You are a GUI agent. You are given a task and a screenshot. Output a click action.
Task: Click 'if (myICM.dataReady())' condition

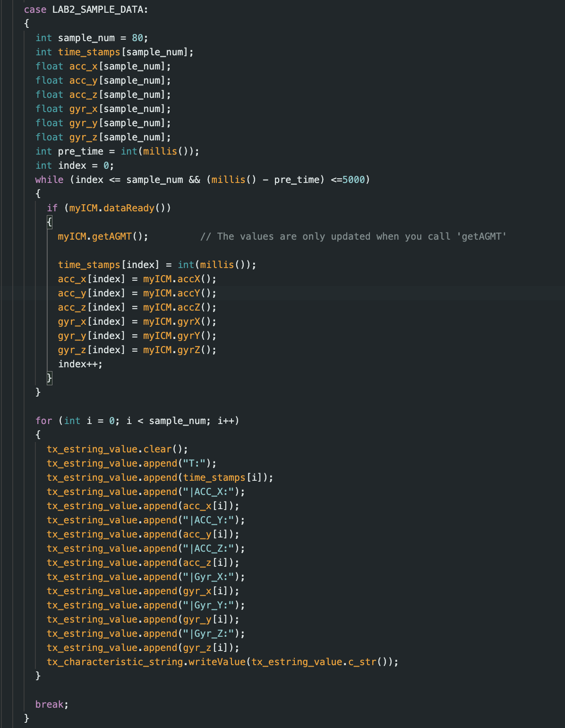[x=109, y=208]
